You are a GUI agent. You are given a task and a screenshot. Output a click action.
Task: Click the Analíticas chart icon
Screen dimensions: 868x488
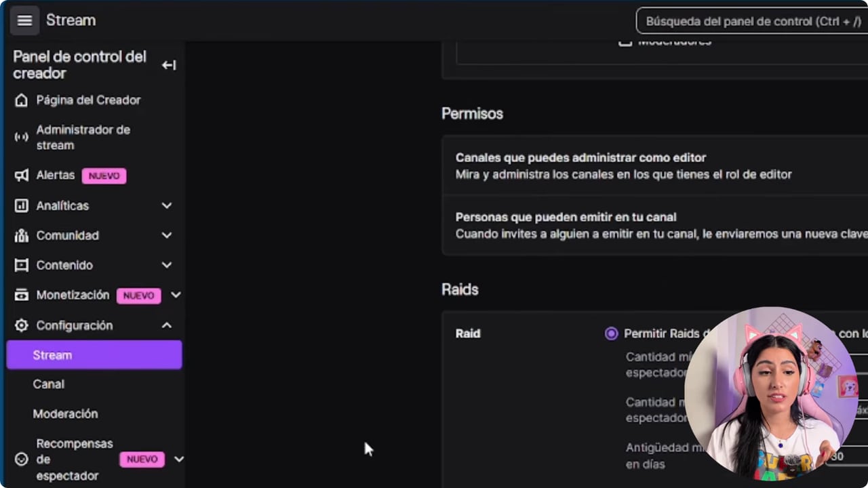click(x=22, y=205)
